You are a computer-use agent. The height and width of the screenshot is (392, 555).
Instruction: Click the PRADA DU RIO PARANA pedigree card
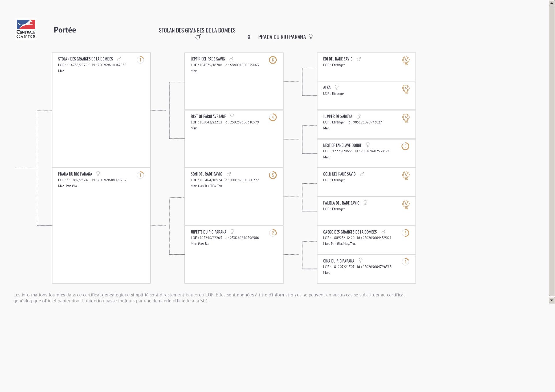[x=101, y=225]
